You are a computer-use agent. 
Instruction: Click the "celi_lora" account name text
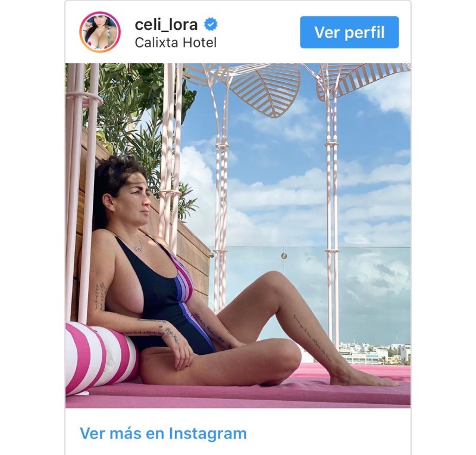point(167,24)
